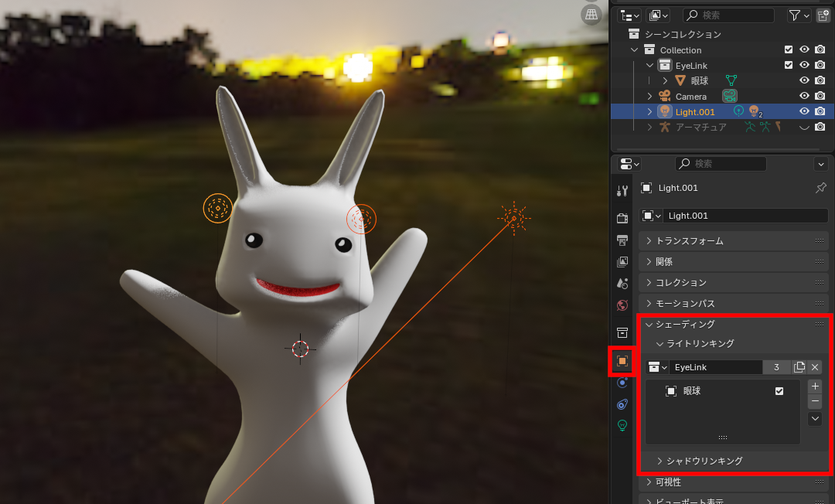Open the Tool properties tab
Image resolution: width=835 pixels, height=504 pixels.
click(622, 190)
